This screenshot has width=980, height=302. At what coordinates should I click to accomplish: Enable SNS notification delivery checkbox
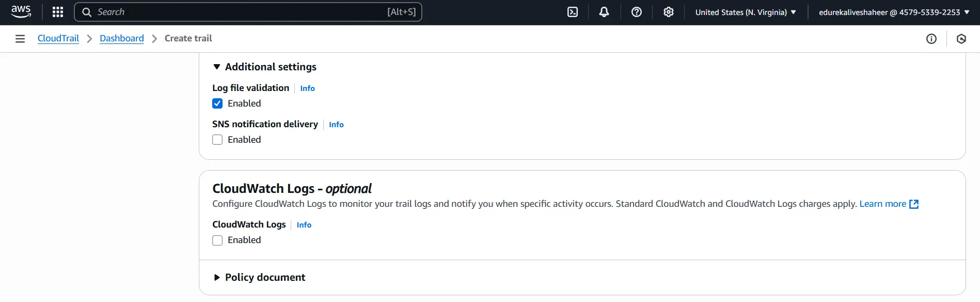[x=217, y=140]
